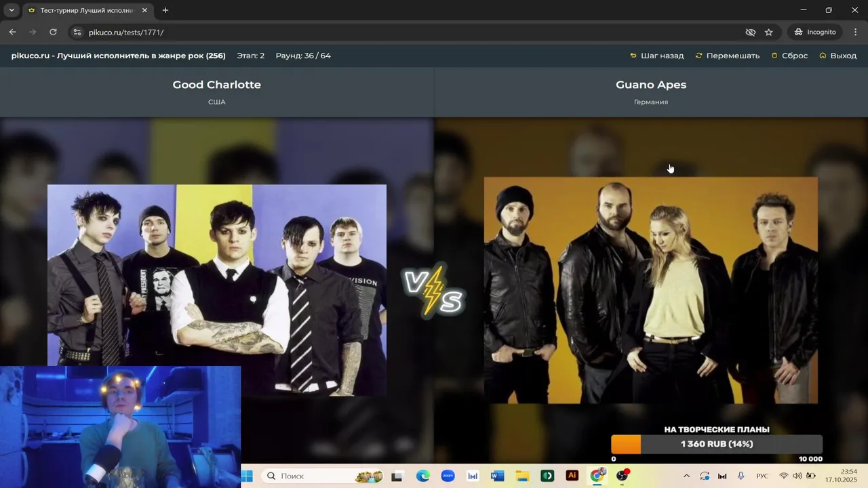Click the Раунд: 36 / 64 counter
This screenshot has height=488, width=868.
click(303, 56)
